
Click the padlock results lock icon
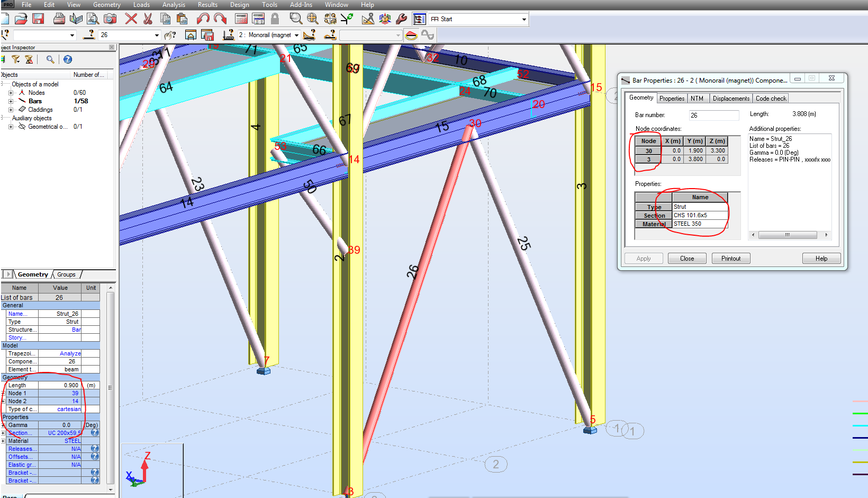point(275,19)
